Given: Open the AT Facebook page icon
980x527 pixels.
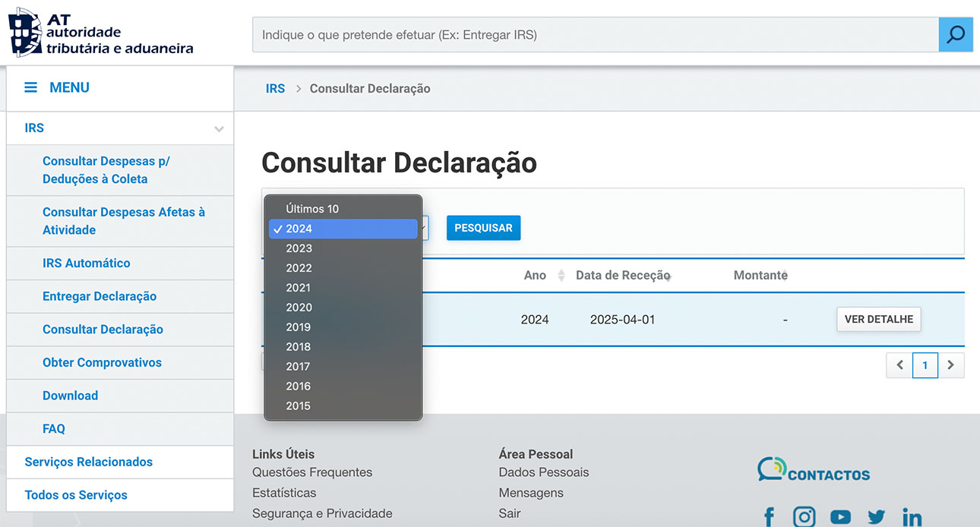Looking at the screenshot, I should click(769, 517).
